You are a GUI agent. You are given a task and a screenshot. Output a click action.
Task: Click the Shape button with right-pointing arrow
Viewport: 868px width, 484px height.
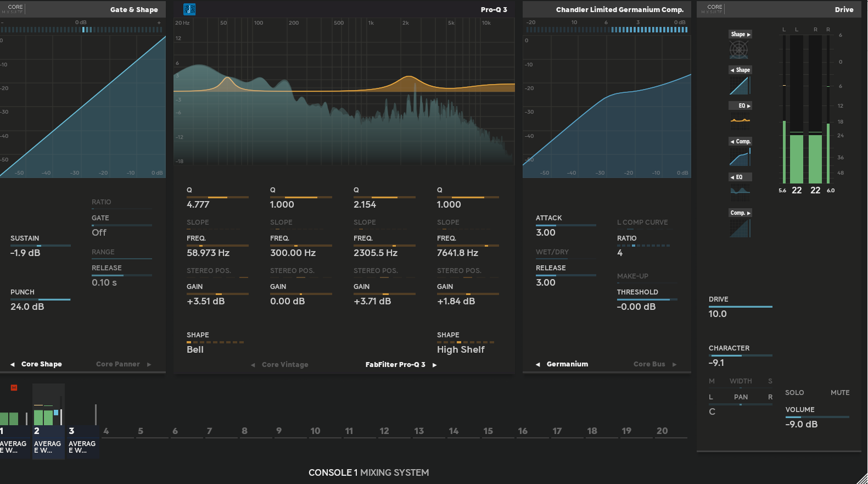tap(740, 34)
